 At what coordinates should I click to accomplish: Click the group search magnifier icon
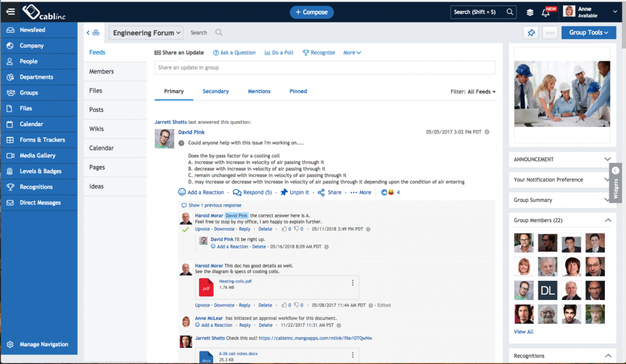point(219,33)
